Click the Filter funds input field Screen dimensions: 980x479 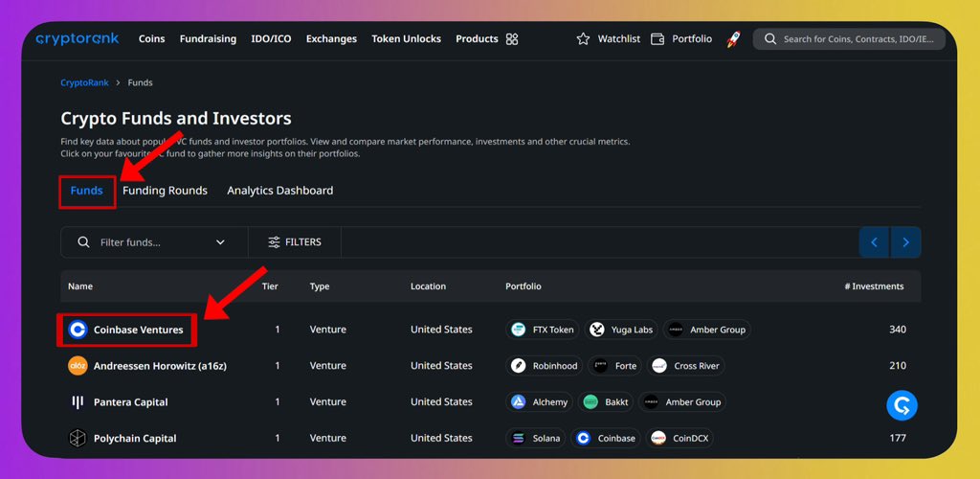154,242
